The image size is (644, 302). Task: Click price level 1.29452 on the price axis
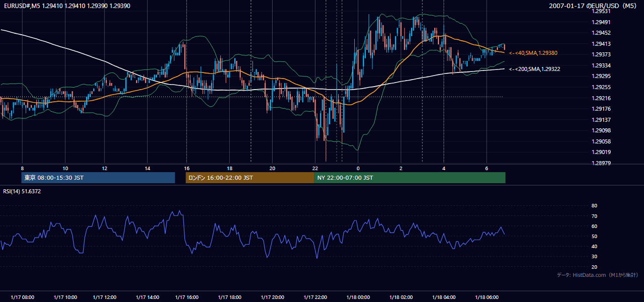pyautogui.click(x=601, y=33)
